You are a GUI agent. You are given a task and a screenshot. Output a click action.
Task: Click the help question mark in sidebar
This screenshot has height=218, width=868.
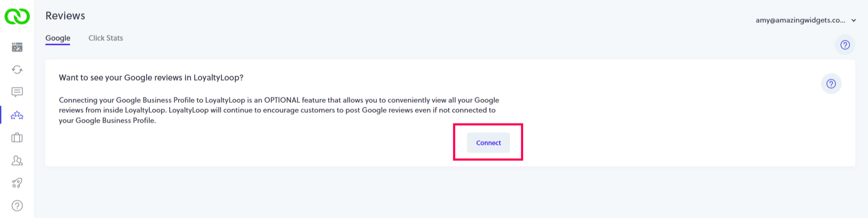coord(17,206)
